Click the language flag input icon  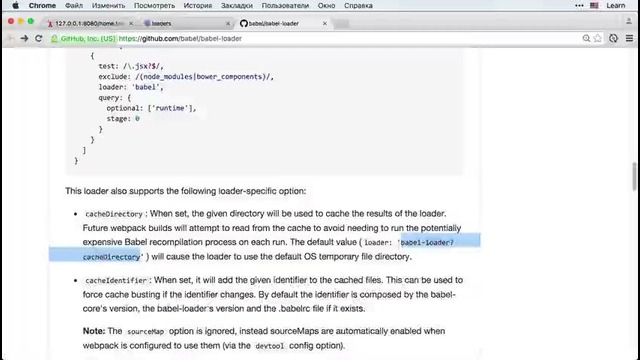[x=594, y=6]
